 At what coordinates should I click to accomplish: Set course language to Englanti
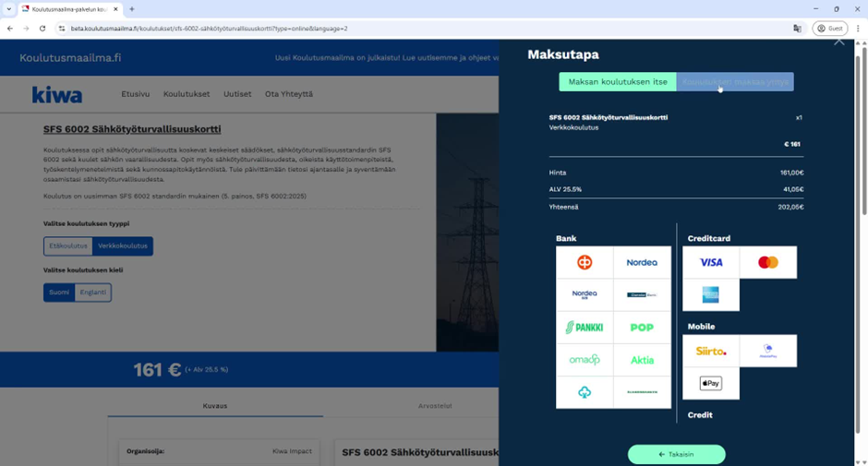coord(93,293)
